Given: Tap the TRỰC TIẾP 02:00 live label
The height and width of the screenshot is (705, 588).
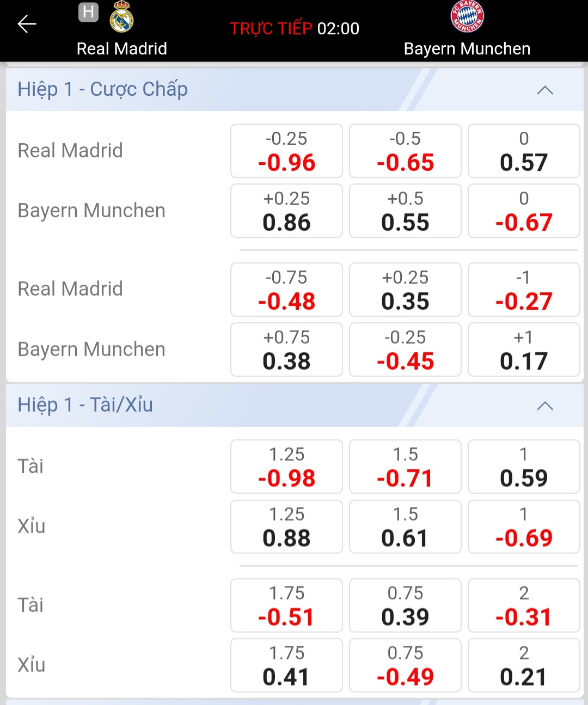Looking at the screenshot, I should coord(295,28).
